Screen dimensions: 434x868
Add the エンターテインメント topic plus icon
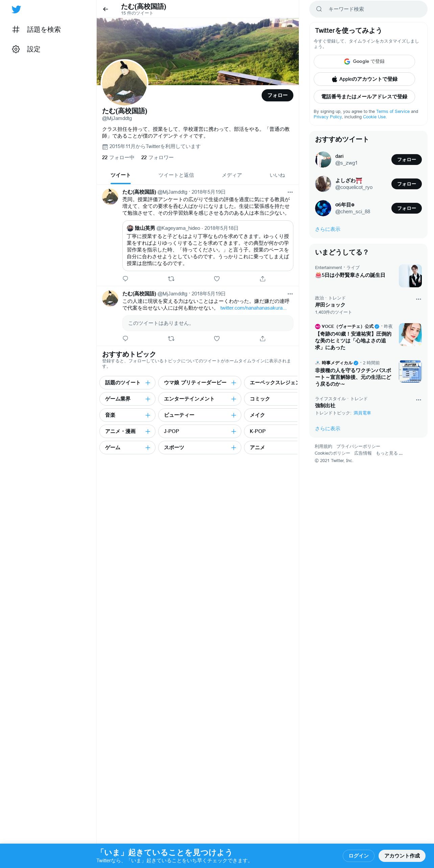pos(234,399)
